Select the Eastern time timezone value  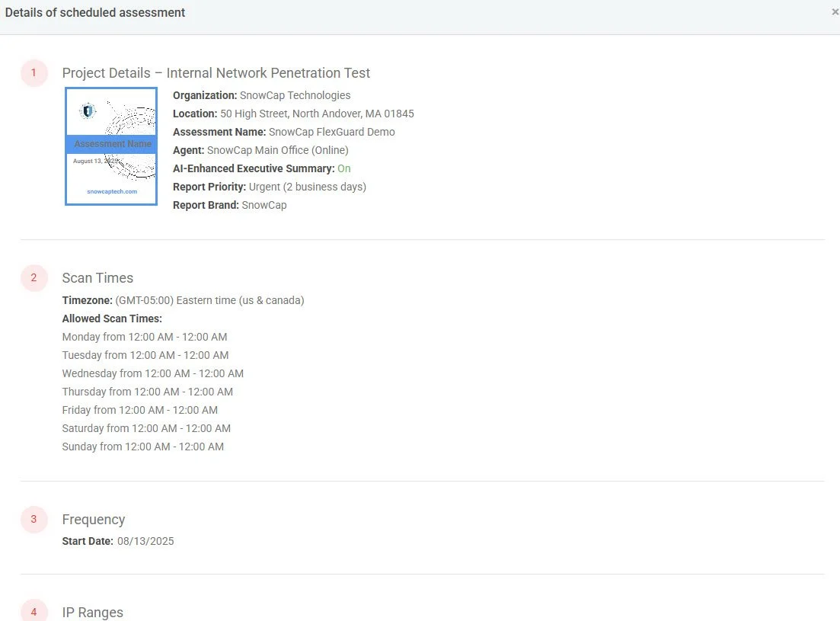pyautogui.click(x=209, y=300)
